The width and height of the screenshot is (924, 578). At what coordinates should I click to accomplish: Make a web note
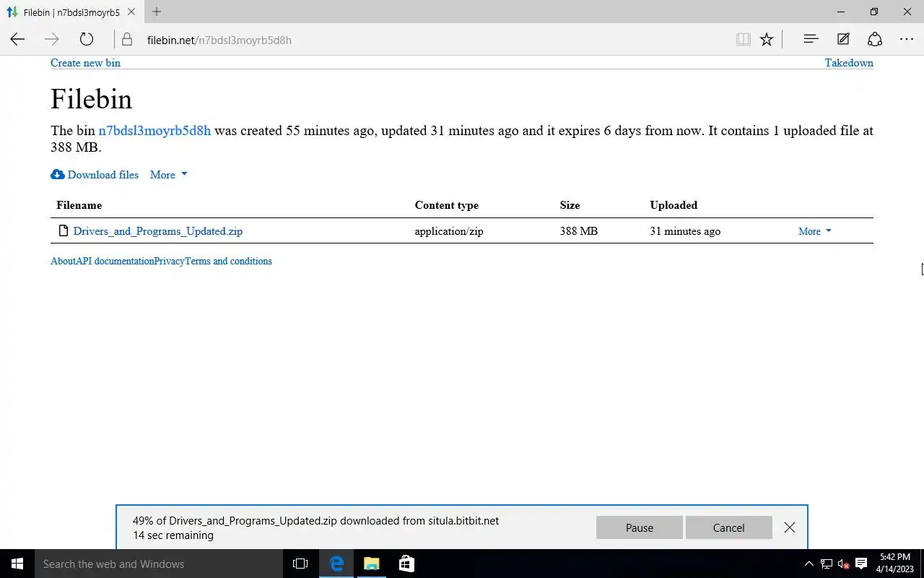coord(842,40)
